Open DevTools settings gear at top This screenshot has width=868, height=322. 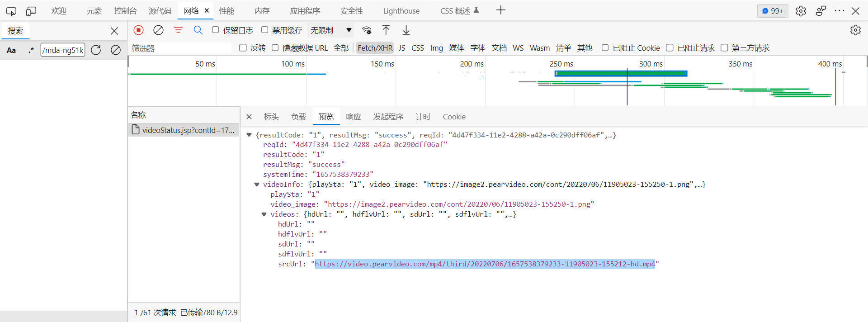[x=801, y=11]
